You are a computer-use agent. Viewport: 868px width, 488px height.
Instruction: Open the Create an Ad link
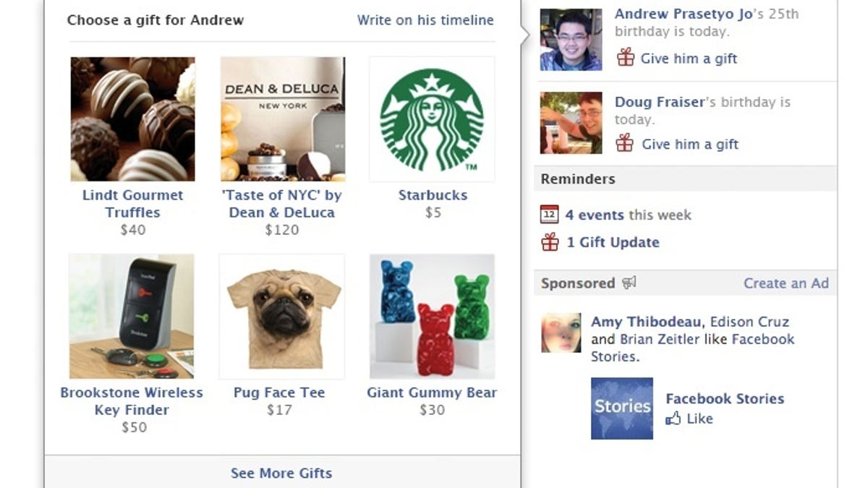pos(786,283)
